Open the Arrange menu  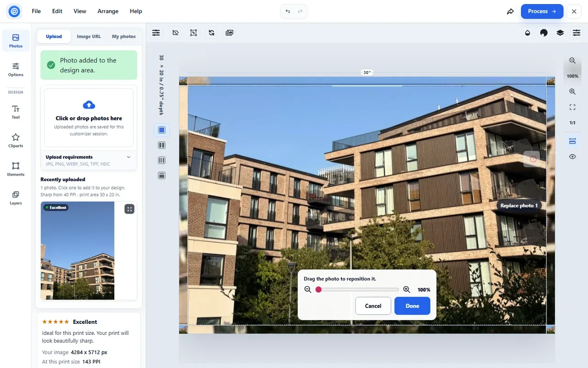point(108,11)
